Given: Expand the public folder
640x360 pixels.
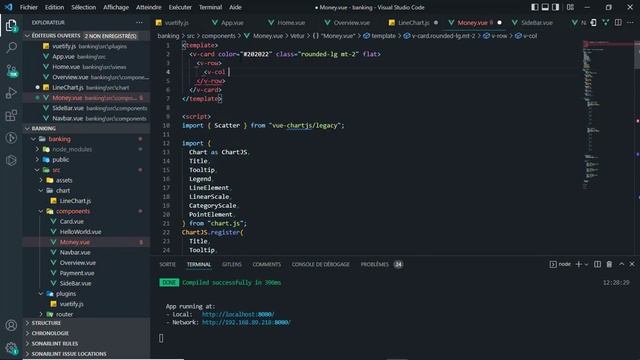Looking at the screenshot, I should point(60,160).
